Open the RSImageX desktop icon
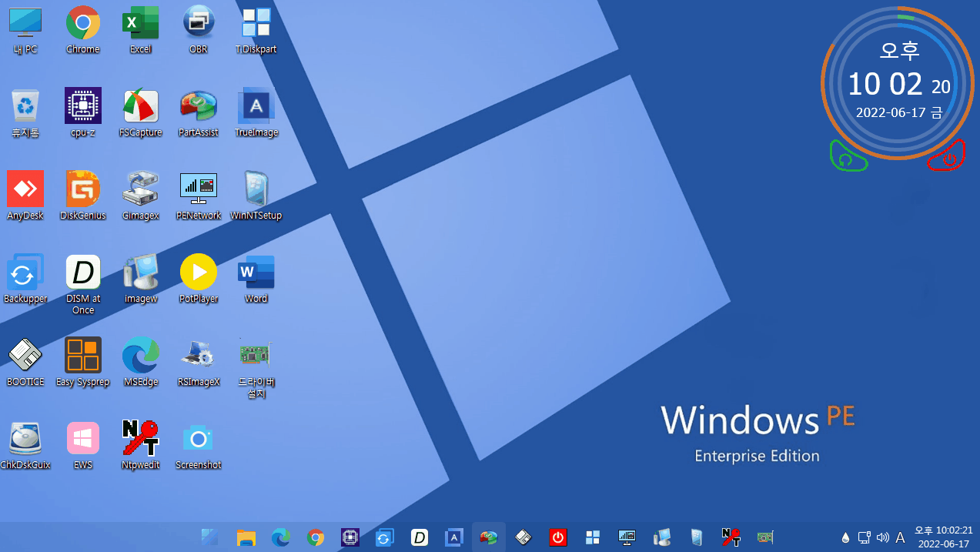This screenshot has height=552, width=980. tap(199, 362)
